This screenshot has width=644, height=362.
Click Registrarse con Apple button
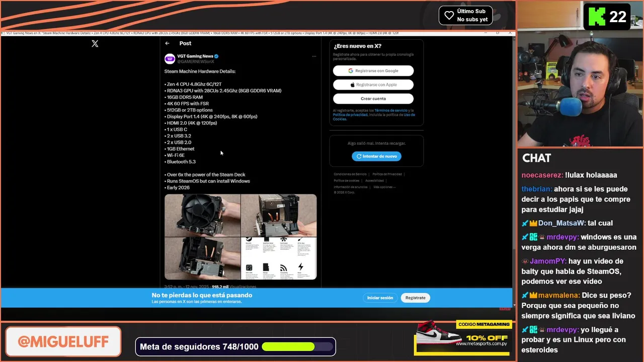[x=373, y=84]
